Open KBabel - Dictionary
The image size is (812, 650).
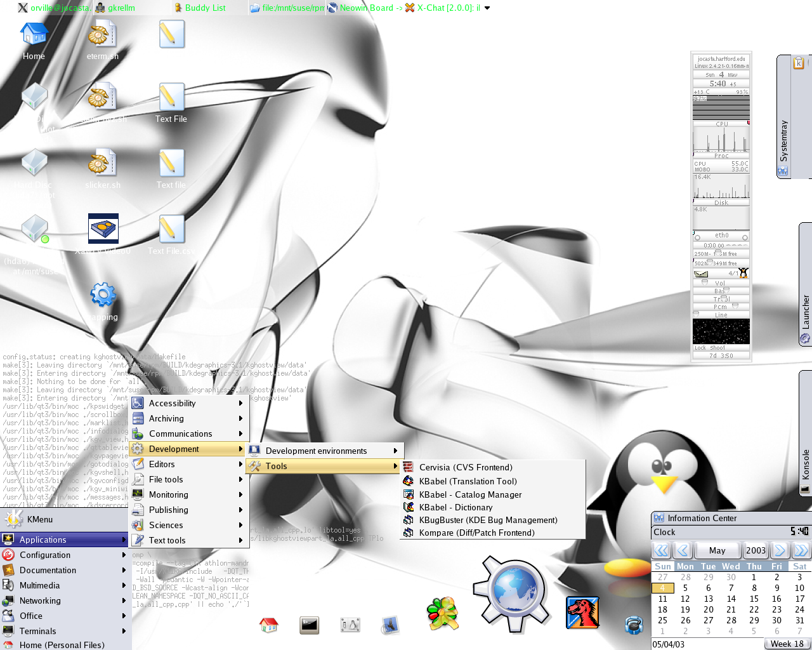pos(492,507)
